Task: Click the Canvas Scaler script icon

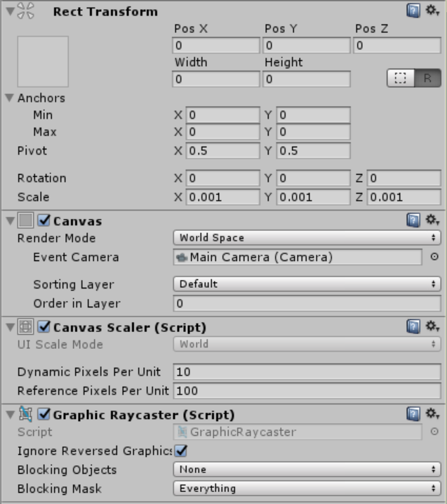Action: [25, 327]
